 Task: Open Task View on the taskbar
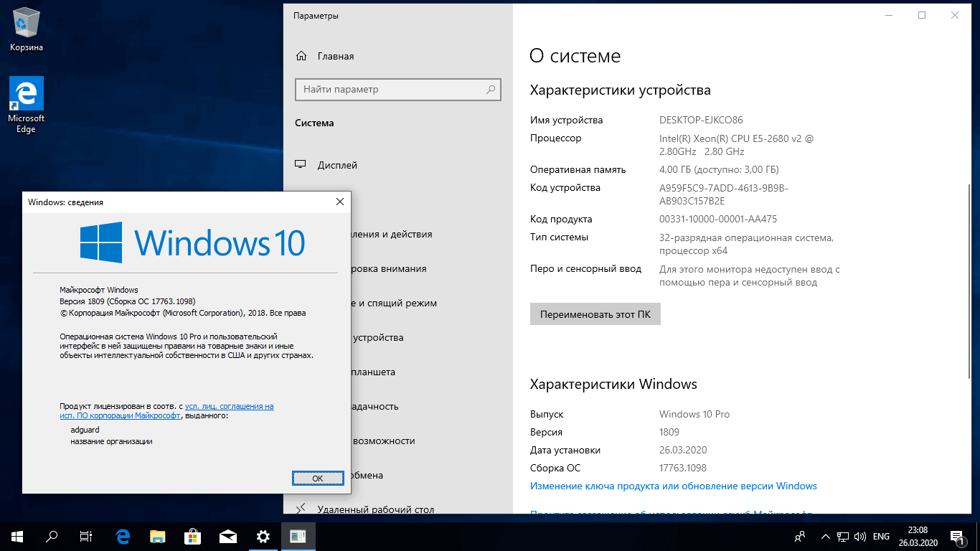click(x=85, y=536)
